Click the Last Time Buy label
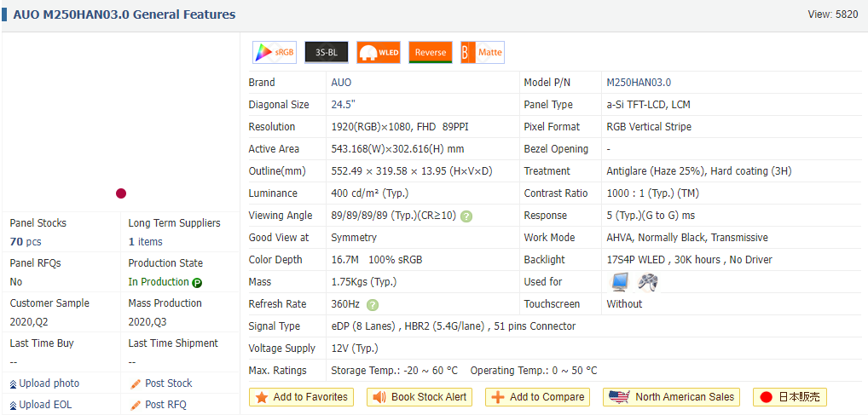Screen dimensions: 868x415 (x=42, y=343)
